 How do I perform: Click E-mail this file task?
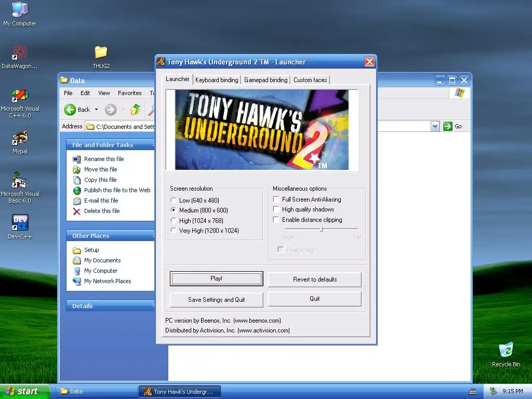(101, 201)
